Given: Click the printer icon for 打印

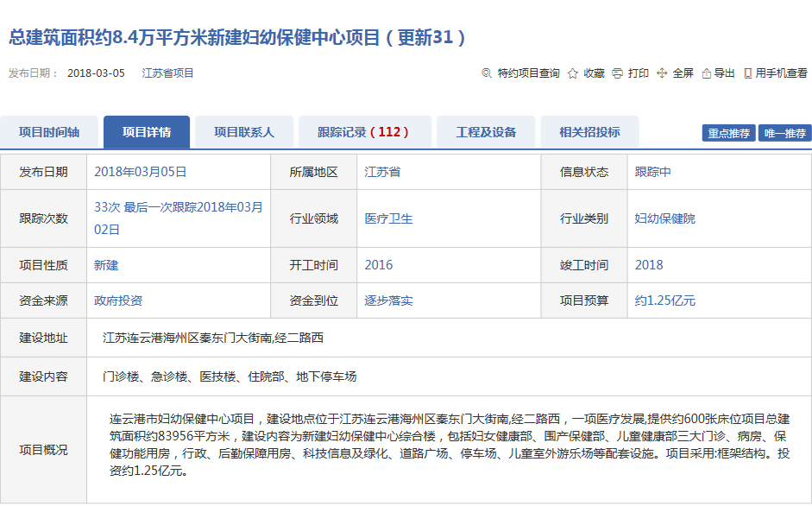Looking at the screenshot, I should [617, 73].
